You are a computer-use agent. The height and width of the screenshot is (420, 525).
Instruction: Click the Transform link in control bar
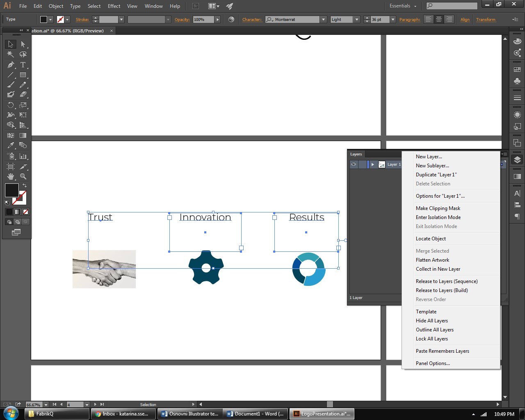click(486, 19)
